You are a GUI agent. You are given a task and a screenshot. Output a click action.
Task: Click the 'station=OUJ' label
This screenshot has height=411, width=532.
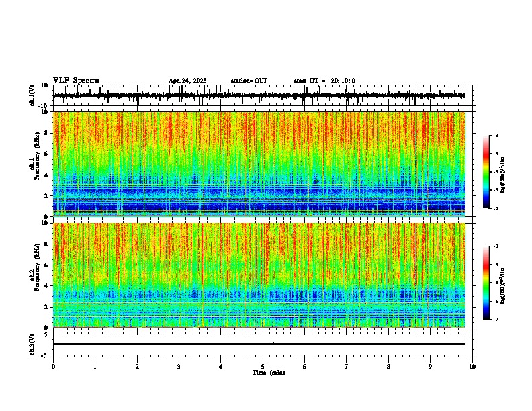click(249, 81)
